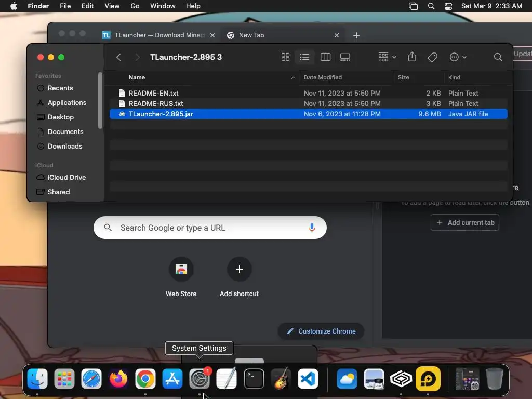
Task: Launch Safari from the Dock
Action: coord(91,379)
